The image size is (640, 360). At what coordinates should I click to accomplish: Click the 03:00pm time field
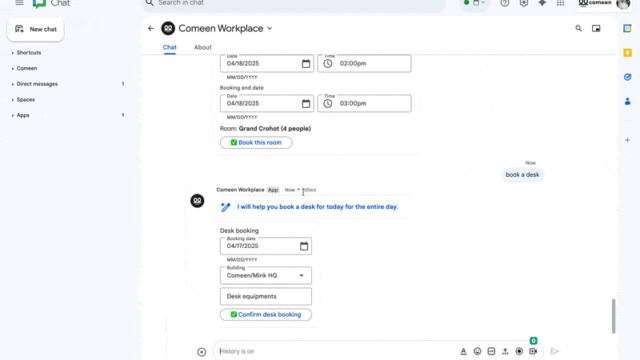pyautogui.click(x=364, y=104)
